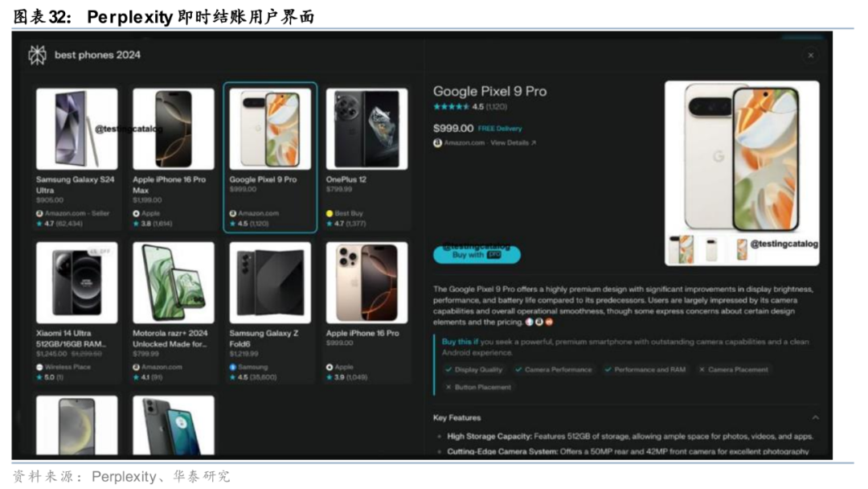Viewport: 868px width, 489px height.
Task: Click the best phones 2024 search query
Action: [97, 55]
